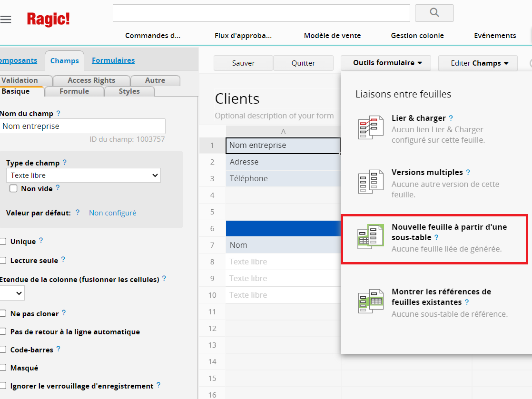This screenshot has height=399, width=532.
Task: Open the Styles sub-tab
Action: (x=129, y=91)
